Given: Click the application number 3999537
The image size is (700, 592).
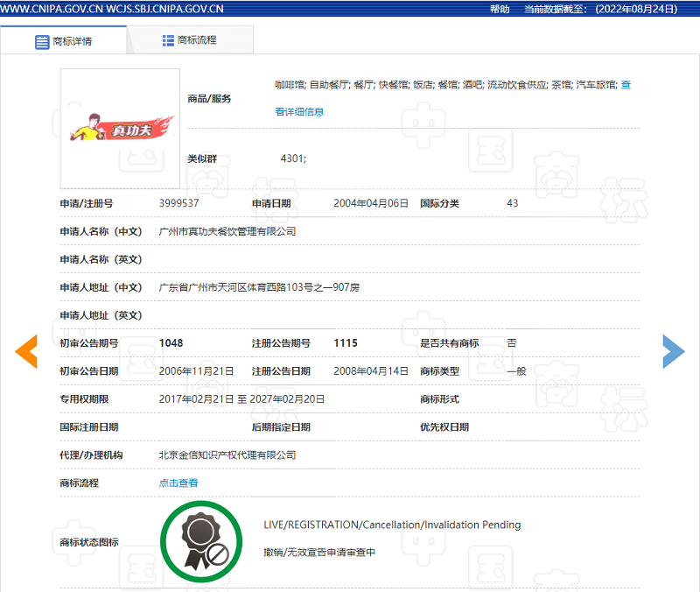Looking at the screenshot, I should 178,203.
